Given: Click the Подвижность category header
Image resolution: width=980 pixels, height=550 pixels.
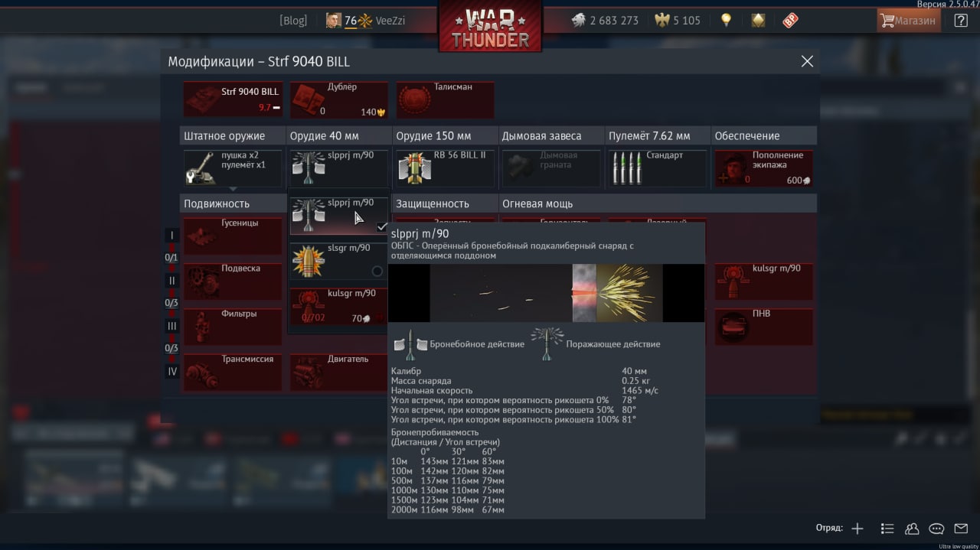Looking at the screenshot, I should 233,203.
